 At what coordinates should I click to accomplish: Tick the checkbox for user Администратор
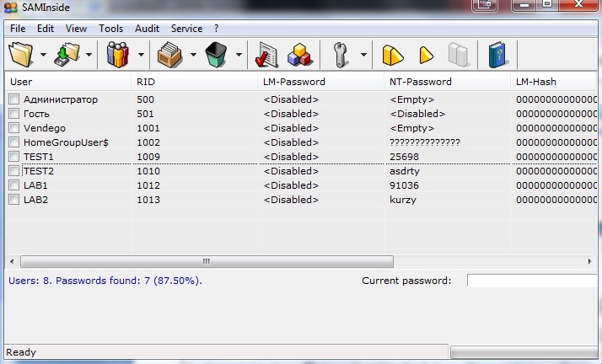(13, 99)
